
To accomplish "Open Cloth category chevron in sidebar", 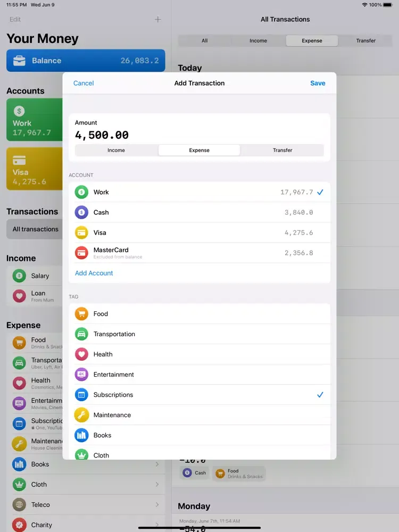I will 157,485.
